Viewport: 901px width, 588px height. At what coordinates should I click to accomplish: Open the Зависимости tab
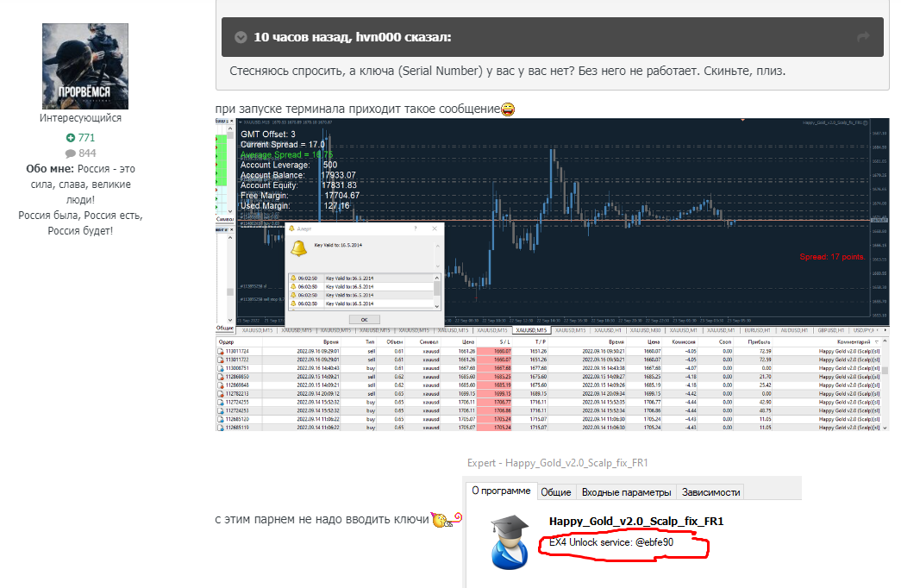710,492
